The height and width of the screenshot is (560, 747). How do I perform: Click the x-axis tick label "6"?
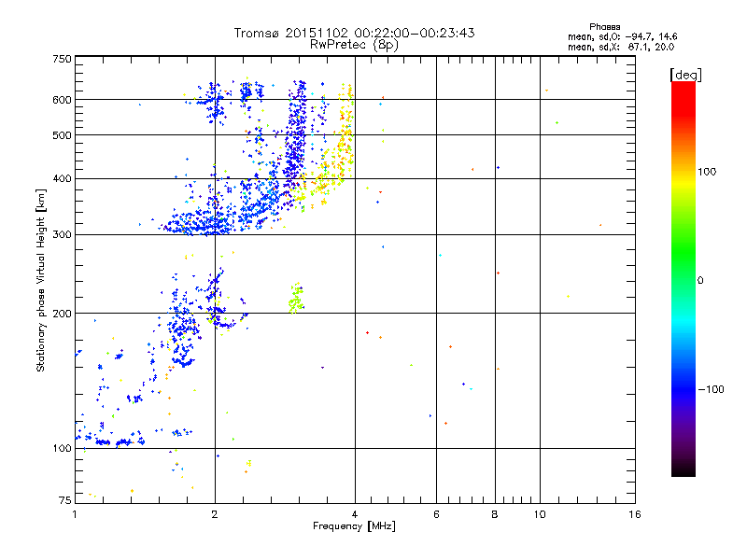point(436,514)
